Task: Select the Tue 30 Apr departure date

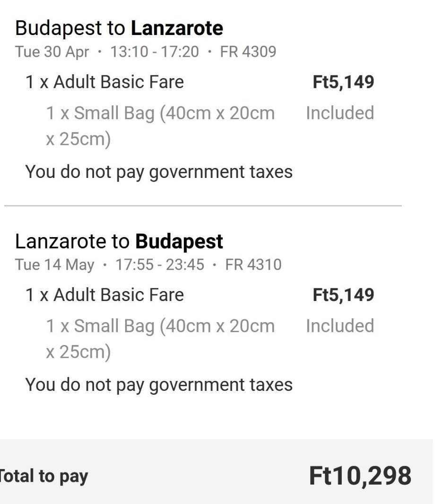Action: tap(52, 51)
